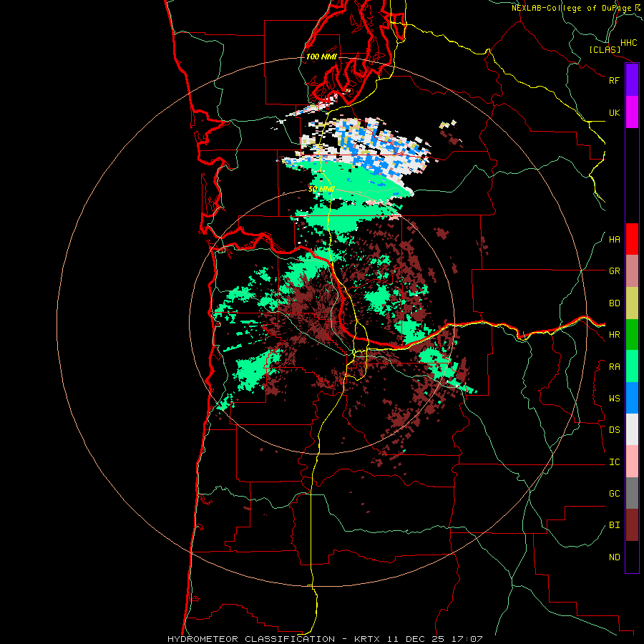
Task: Click the DS white legend swatch
Action: pyautogui.click(x=632, y=429)
